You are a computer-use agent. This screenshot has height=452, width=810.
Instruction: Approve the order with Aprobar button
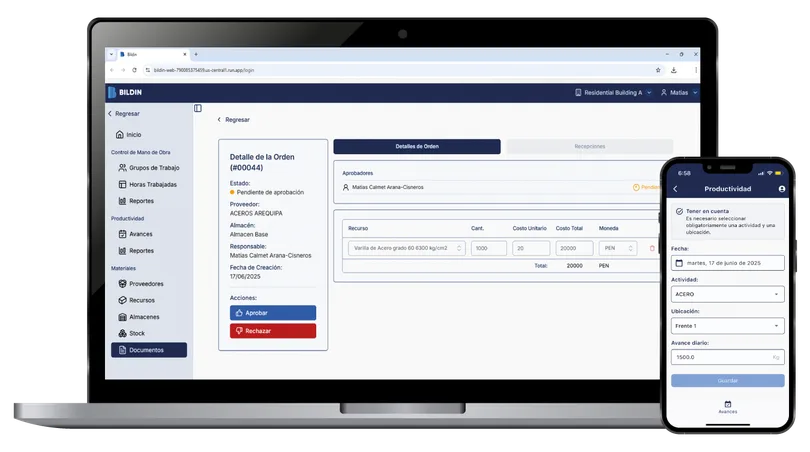[x=273, y=313]
